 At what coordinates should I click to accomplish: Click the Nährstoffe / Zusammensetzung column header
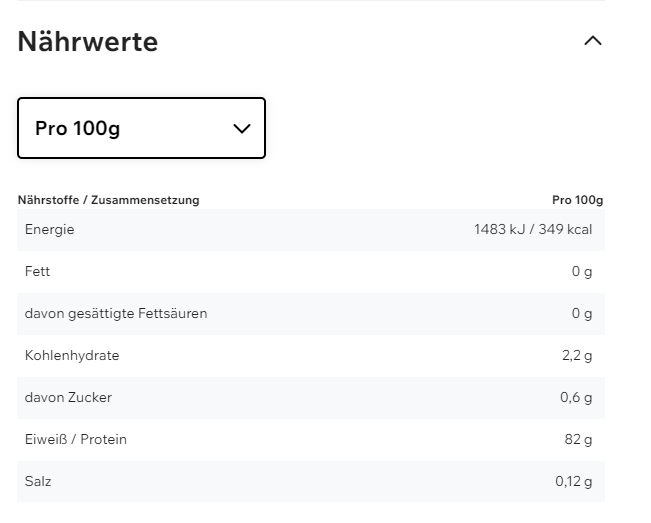coord(109,200)
